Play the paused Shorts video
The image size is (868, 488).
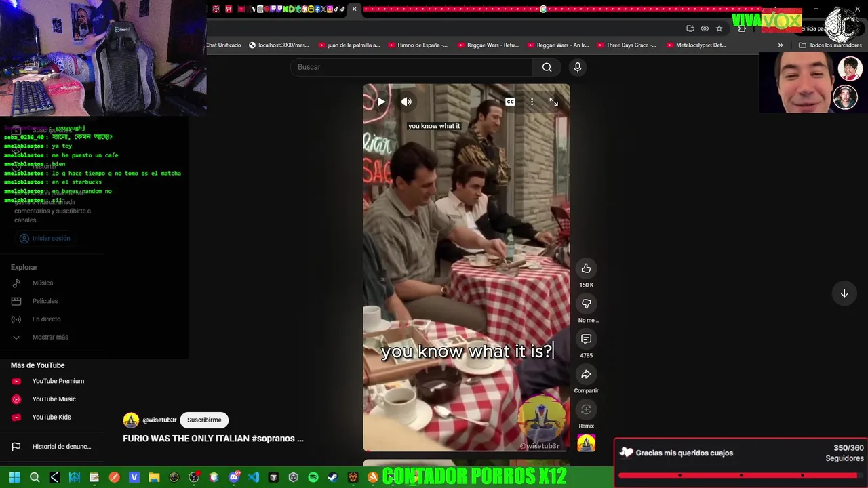(x=381, y=102)
